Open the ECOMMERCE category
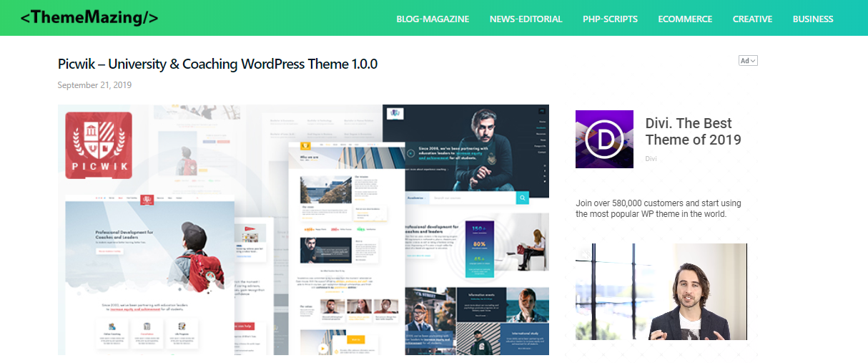 [x=685, y=19]
